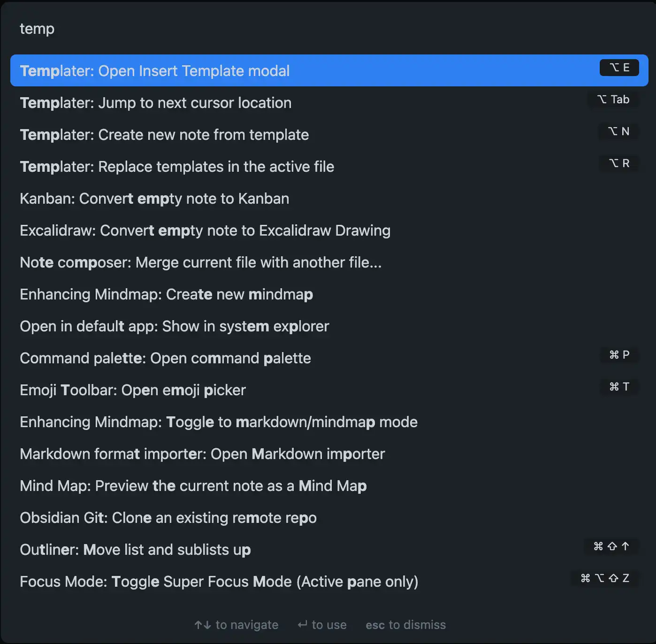656x644 pixels.
Task: Open the Emoji Toolbar emoji picker
Action: coord(133,390)
